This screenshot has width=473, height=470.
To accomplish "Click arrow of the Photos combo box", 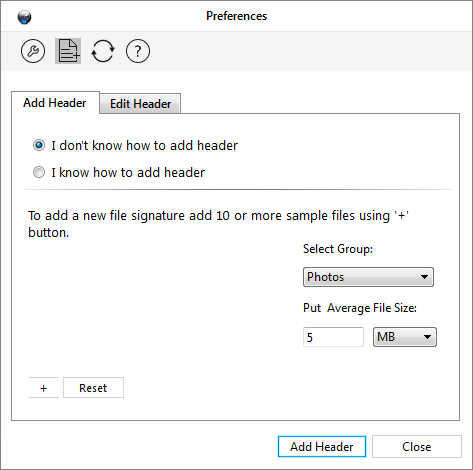I will [x=424, y=277].
